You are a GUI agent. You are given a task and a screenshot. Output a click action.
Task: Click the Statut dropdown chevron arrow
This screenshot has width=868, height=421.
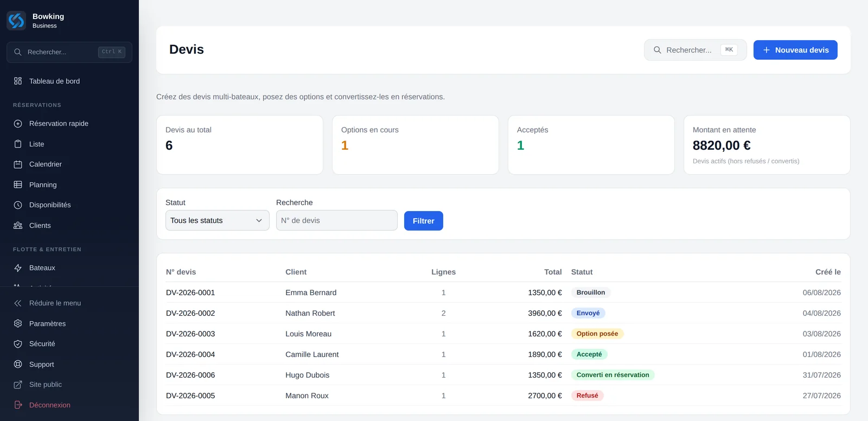259,221
